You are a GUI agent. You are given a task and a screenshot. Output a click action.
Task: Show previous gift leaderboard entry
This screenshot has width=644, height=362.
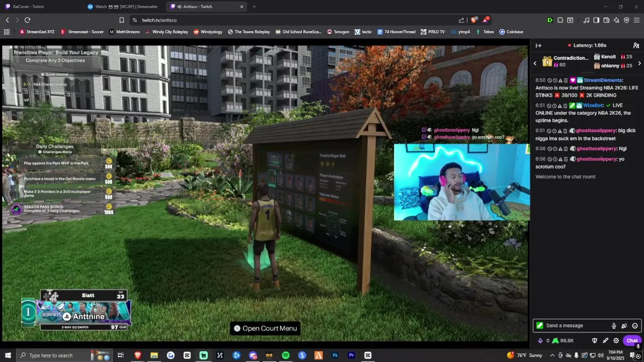coord(535,63)
